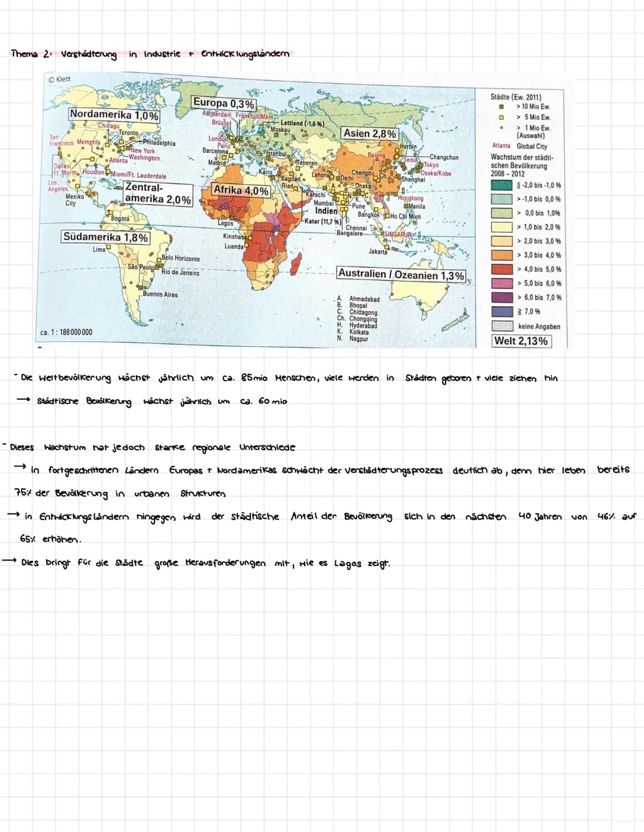This screenshot has width=644, height=832.
Task: Click the 'Miami/Ft. Lauderdale' city label
Action: pos(139,176)
